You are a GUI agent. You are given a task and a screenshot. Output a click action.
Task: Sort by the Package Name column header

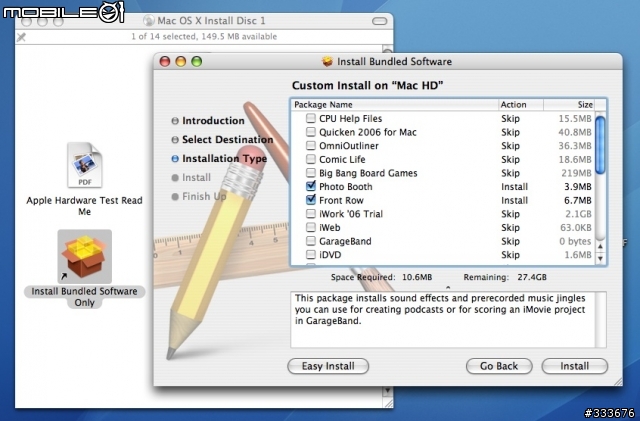[395, 105]
